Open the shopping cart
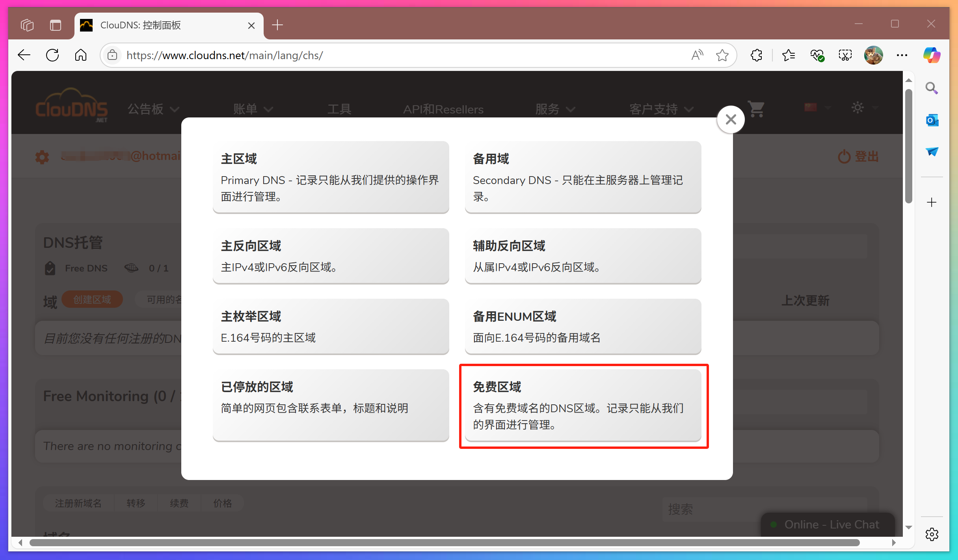This screenshot has height=560, width=958. [x=755, y=109]
